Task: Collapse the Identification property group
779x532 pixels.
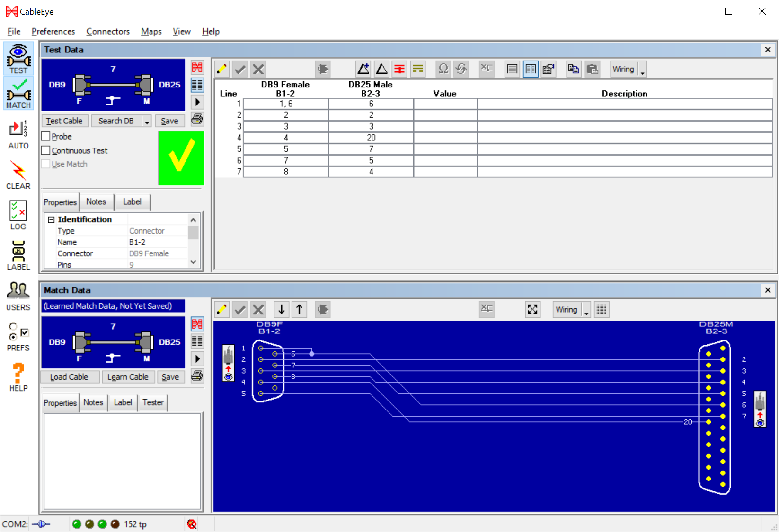Action: 51,220
